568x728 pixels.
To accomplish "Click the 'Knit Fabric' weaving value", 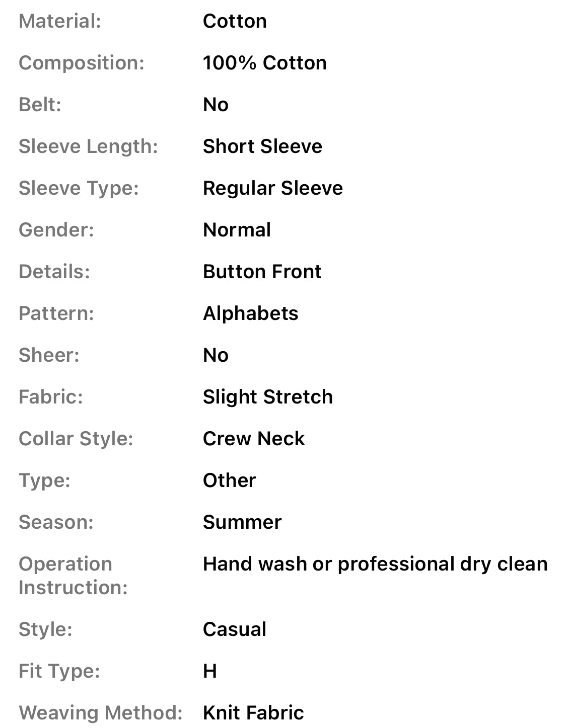I will (253, 713).
